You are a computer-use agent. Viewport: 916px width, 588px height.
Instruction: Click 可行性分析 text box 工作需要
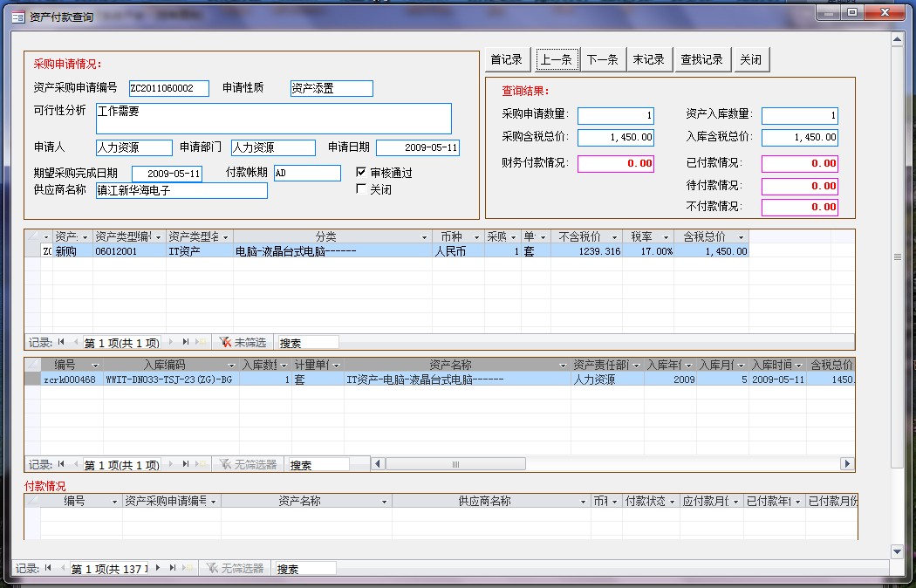pos(273,120)
